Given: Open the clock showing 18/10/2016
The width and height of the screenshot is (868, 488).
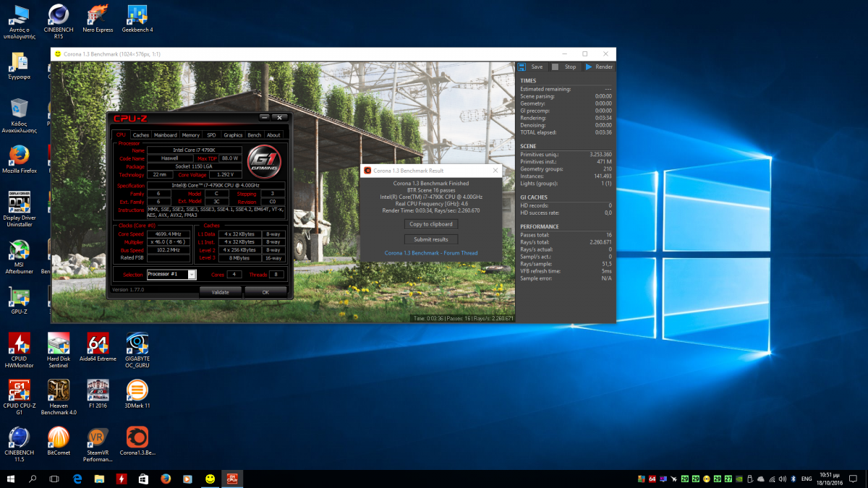Looking at the screenshot, I should (829, 479).
